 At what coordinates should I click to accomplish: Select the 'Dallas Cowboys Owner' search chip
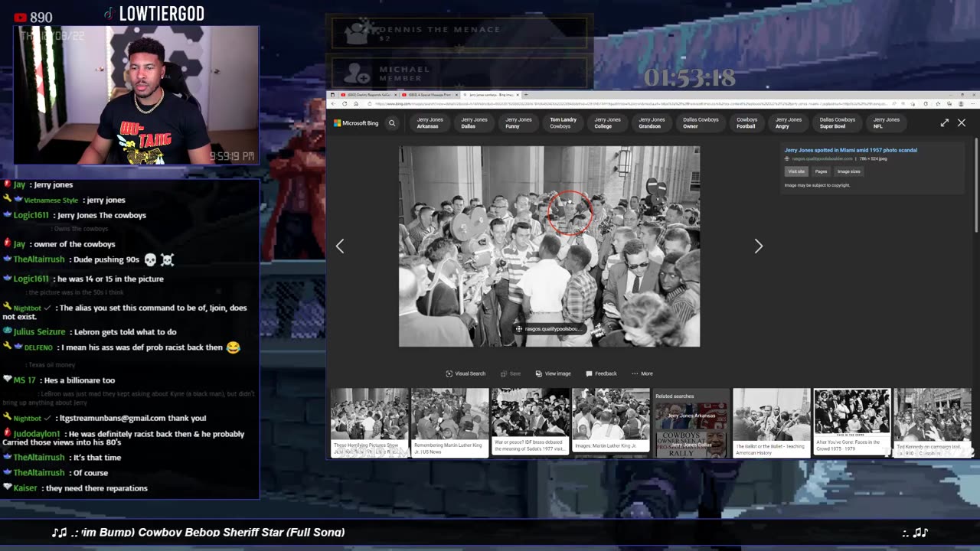pyautogui.click(x=701, y=122)
